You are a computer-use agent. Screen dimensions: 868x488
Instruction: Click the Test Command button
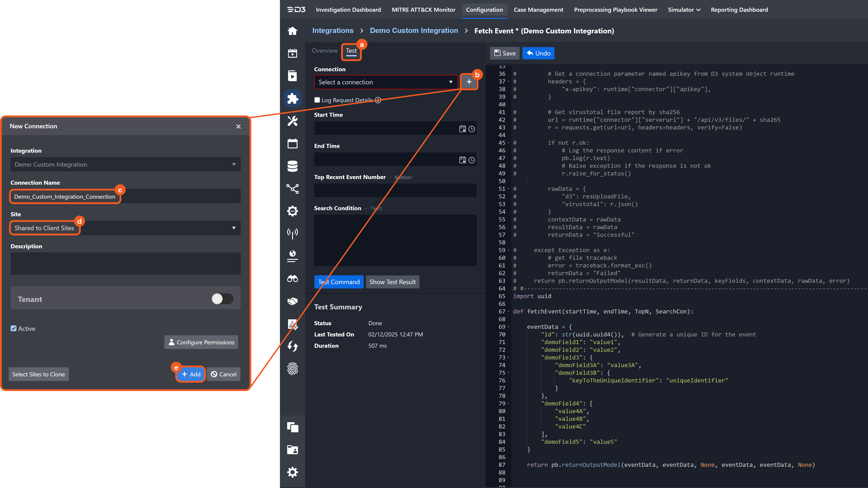click(339, 282)
